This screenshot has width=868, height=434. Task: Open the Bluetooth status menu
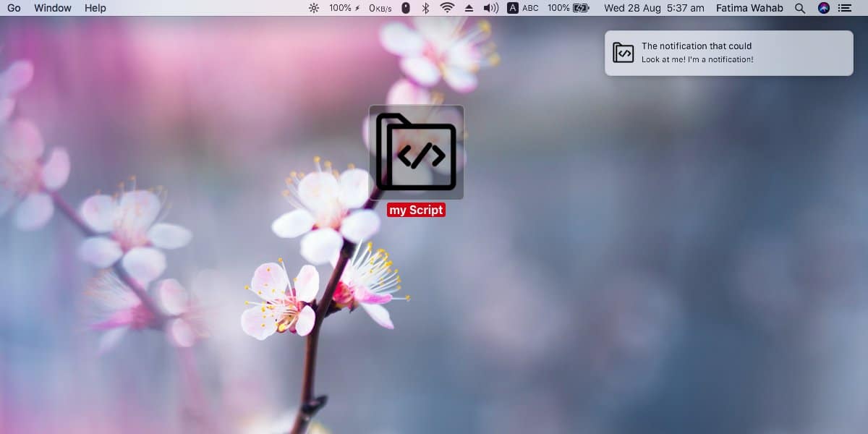point(426,8)
